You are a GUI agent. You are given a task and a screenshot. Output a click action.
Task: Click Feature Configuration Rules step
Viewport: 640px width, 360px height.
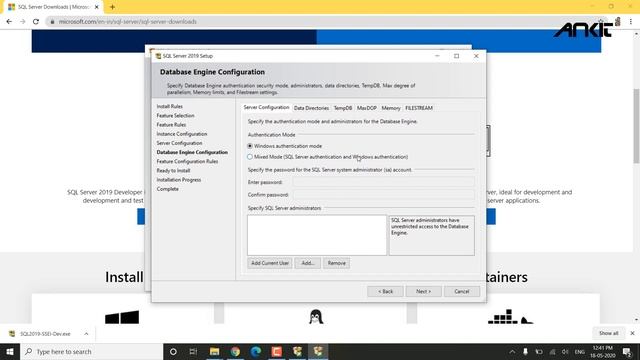tap(187, 161)
